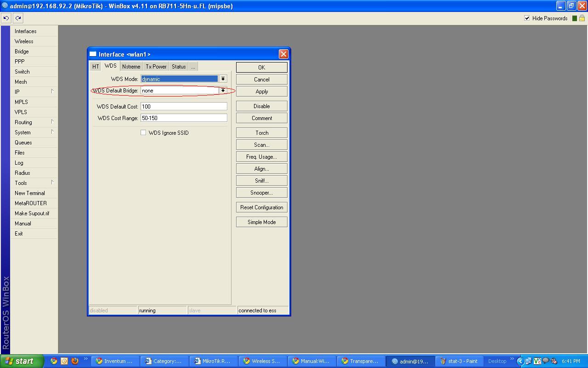The image size is (588, 368).
Task: Show hidden system tray icons
Action: click(x=520, y=361)
